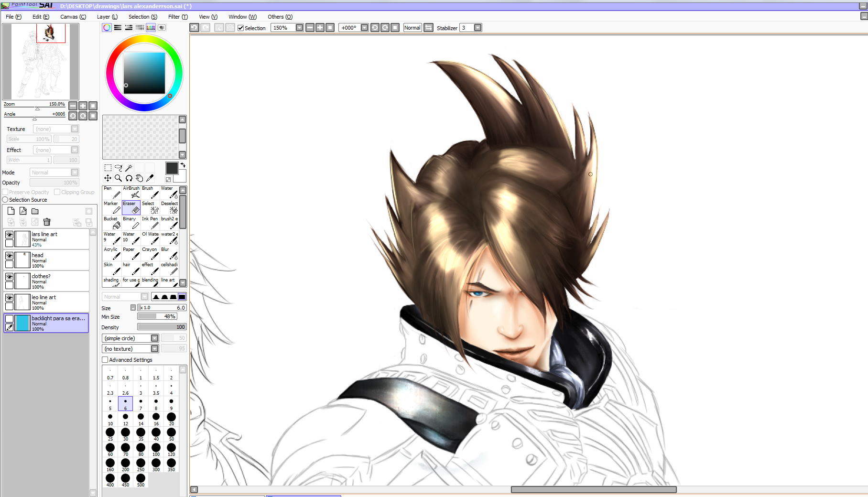Click the Normal view button in toolbar
Viewport: 868px width, 497px height.
[412, 28]
